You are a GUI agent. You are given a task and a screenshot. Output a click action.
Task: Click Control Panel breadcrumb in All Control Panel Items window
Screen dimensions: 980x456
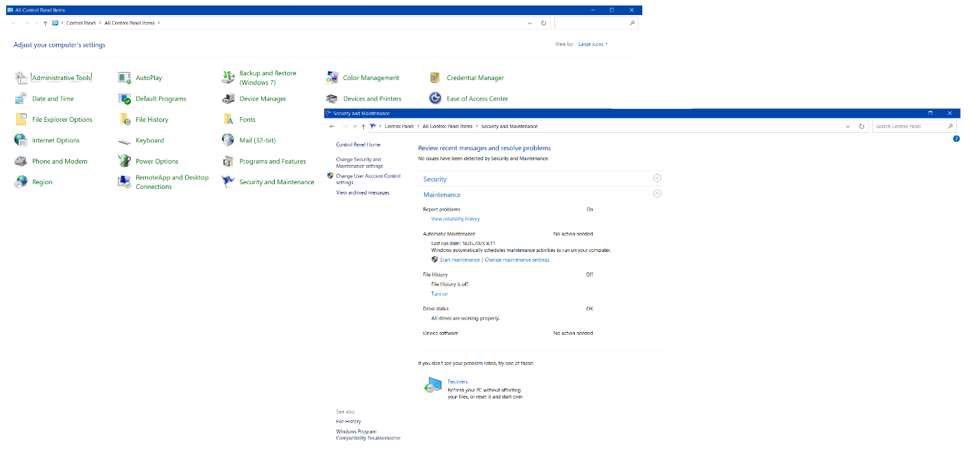[x=81, y=23]
